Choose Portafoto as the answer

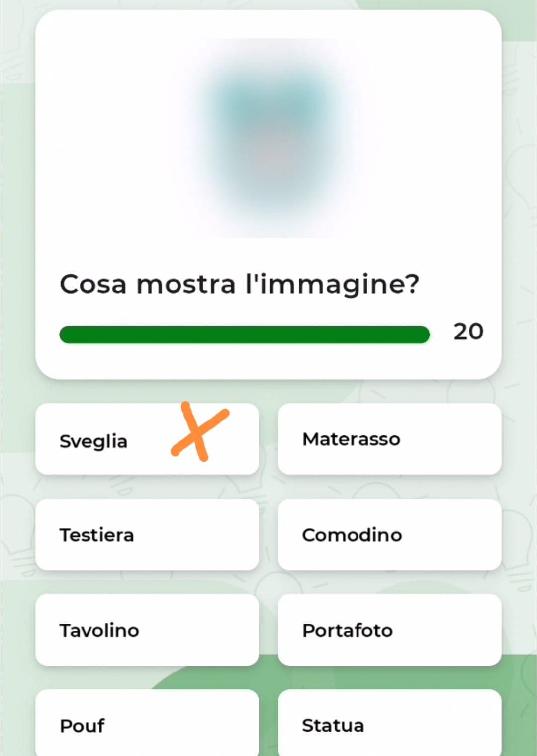point(389,630)
